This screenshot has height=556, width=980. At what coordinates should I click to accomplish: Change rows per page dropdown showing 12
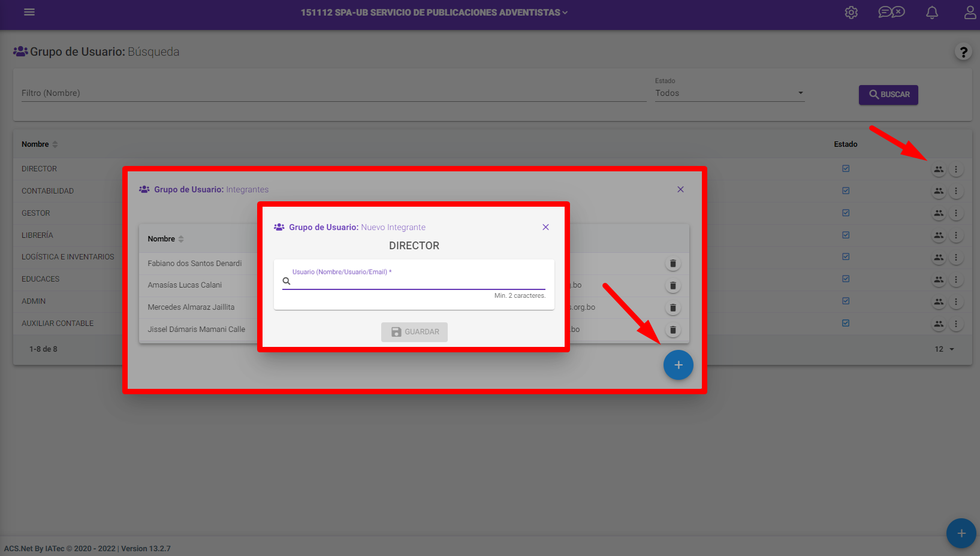[945, 349]
